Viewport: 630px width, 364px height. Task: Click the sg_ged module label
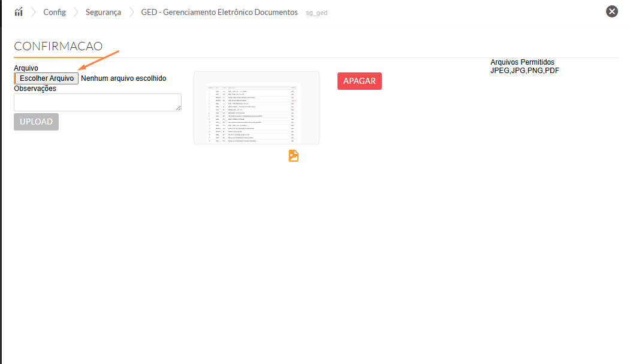pyautogui.click(x=316, y=13)
